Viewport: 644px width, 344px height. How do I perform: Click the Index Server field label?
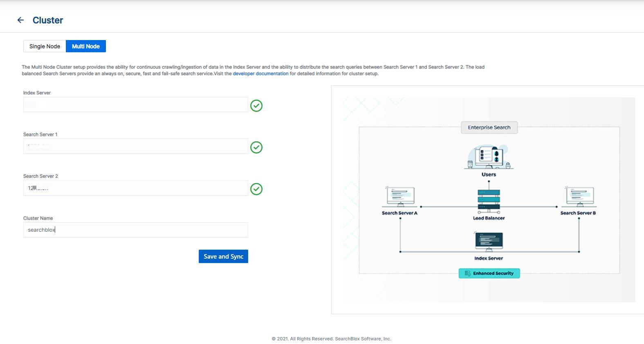[x=37, y=93]
